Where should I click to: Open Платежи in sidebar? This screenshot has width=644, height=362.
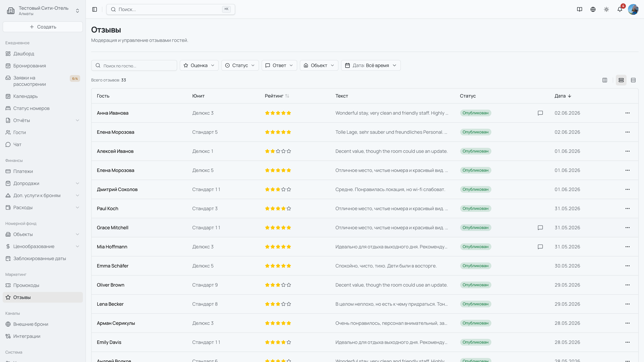43,171
